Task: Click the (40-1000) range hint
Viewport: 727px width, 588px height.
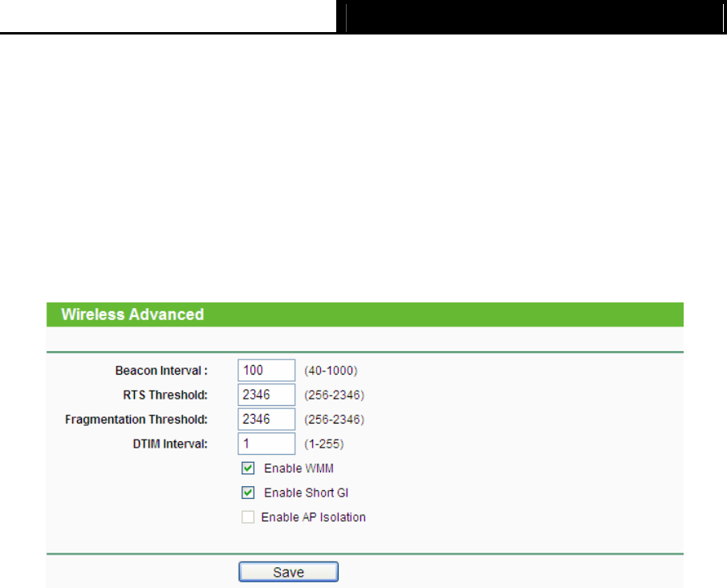Action: click(331, 371)
